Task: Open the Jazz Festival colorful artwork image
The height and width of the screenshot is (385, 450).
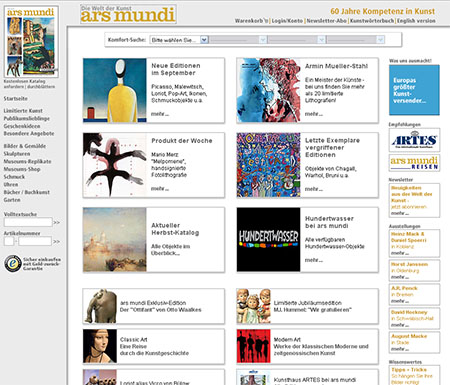Action: [x=268, y=165]
